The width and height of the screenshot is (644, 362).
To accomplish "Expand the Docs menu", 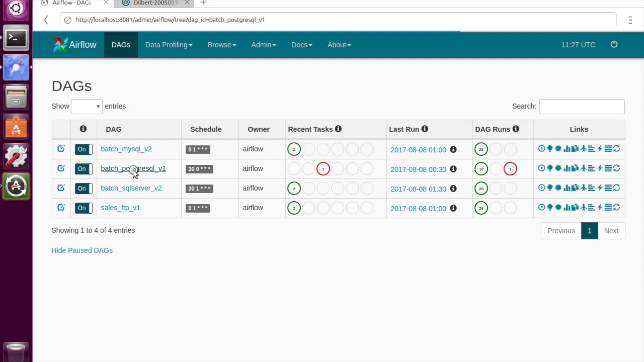I will [x=301, y=45].
